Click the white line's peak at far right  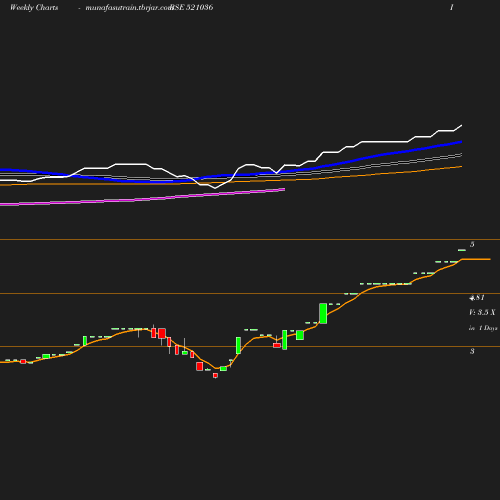tap(461, 126)
